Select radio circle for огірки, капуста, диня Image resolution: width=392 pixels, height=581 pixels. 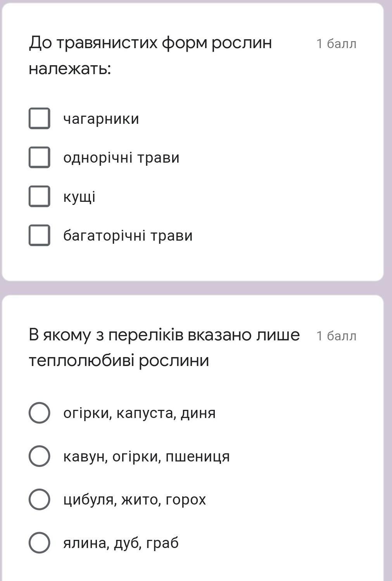click(x=39, y=413)
